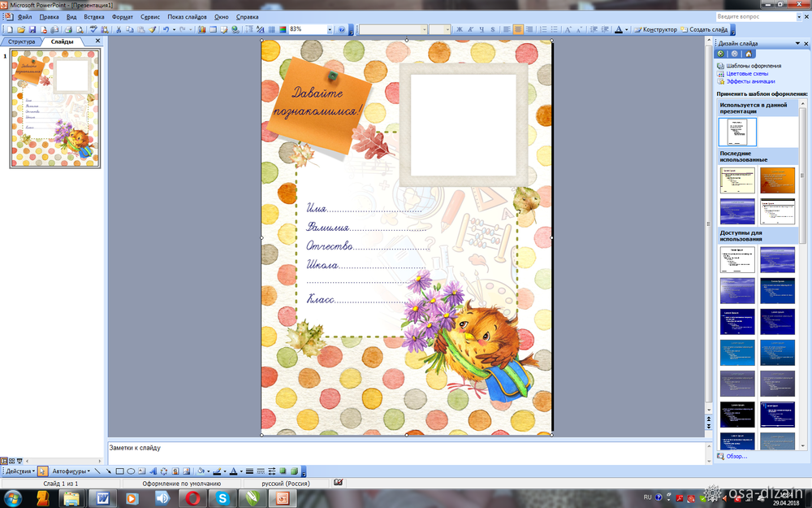Open the zoom 83% dropdown

click(330, 29)
